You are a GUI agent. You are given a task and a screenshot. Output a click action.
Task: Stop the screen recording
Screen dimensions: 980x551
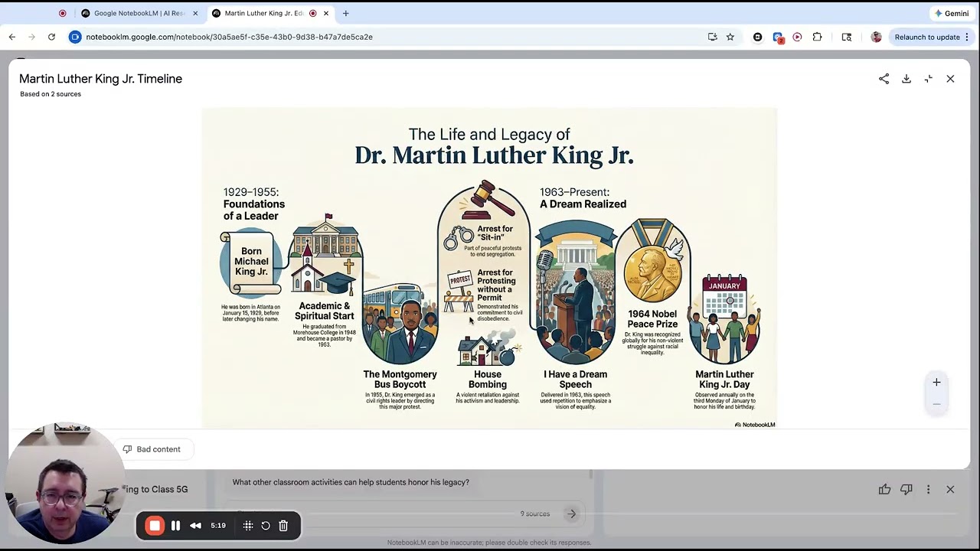(x=155, y=526)
